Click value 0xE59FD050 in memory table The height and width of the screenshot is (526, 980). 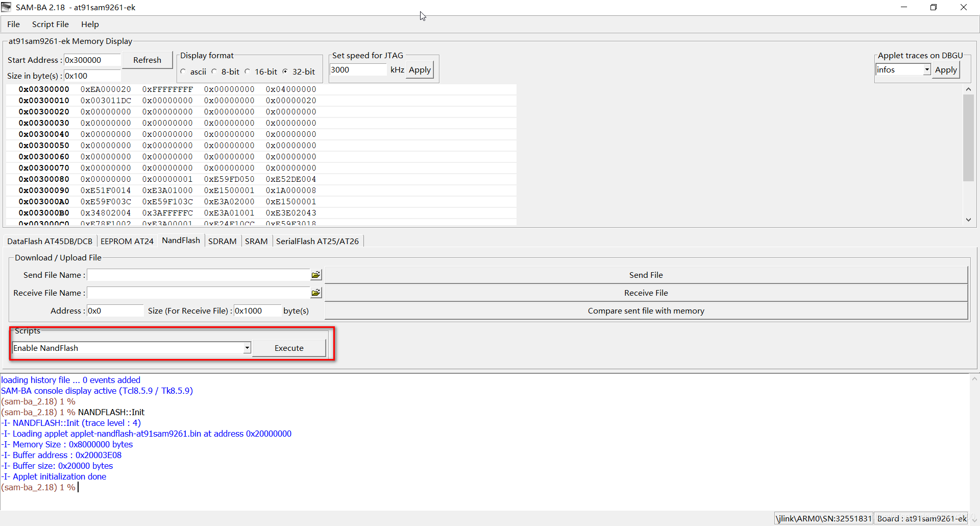click(229, 179)
